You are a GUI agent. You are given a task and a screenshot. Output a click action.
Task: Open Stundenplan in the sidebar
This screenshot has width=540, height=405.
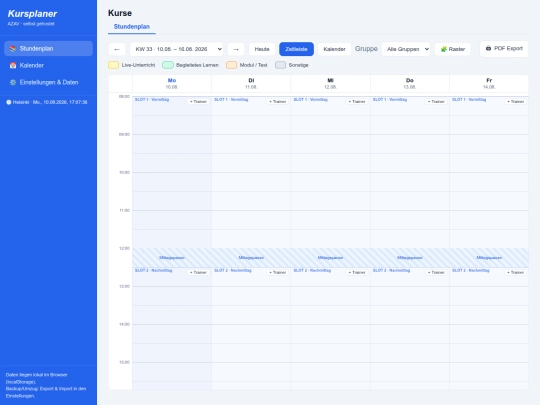[48, 49]
